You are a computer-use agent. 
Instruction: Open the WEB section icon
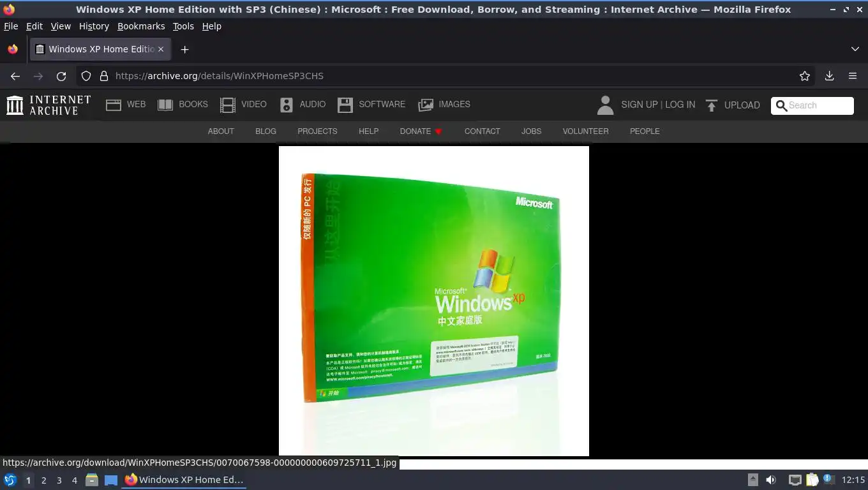(x=114, y=105)
